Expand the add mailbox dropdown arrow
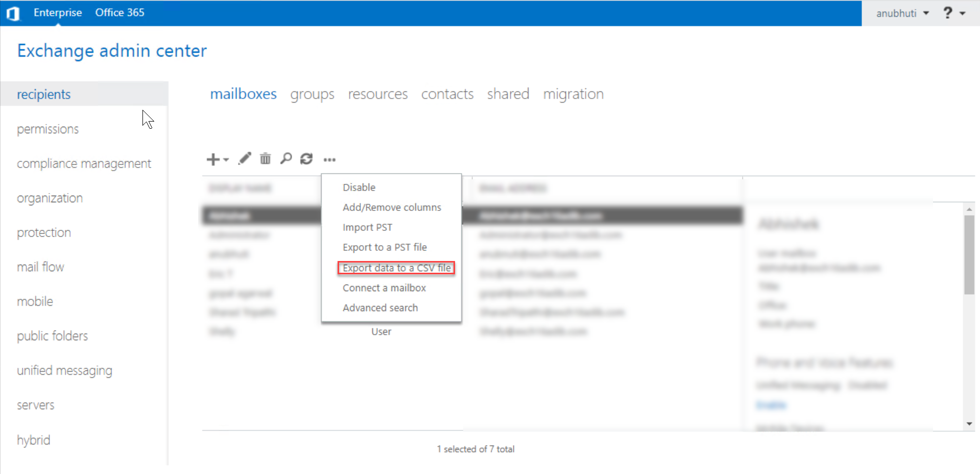 (x=226, y=160)
